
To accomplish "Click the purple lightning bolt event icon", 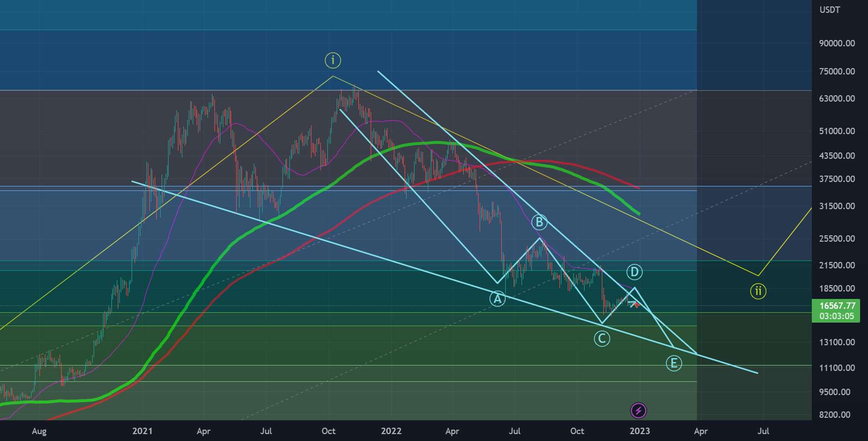I will point(639,410).
